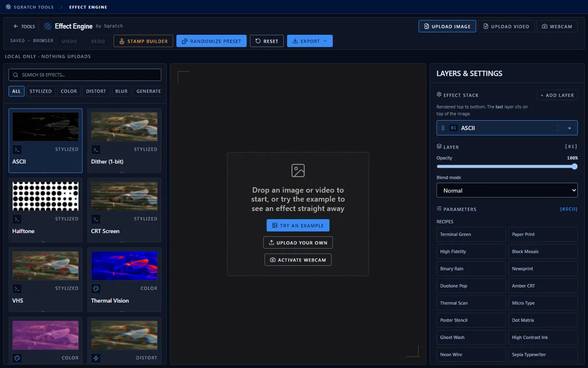The height and width of the screenshot is (368, 588).
Task: Click the Redo button
Action: click(98, 41)
